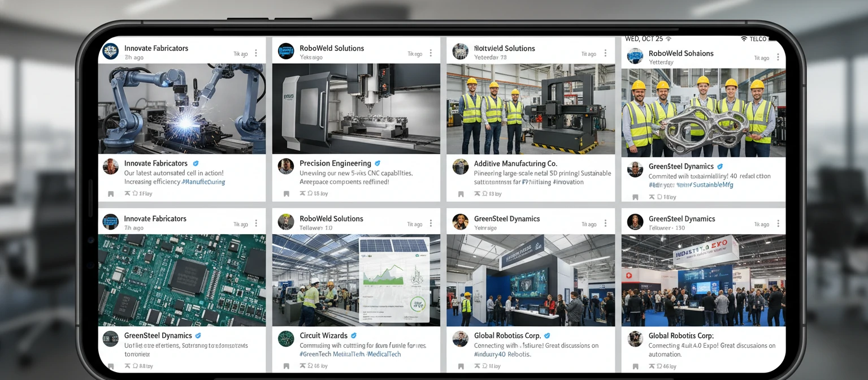
Task: Click the like icon under the Expo post
Action: [x=658, y=366]
